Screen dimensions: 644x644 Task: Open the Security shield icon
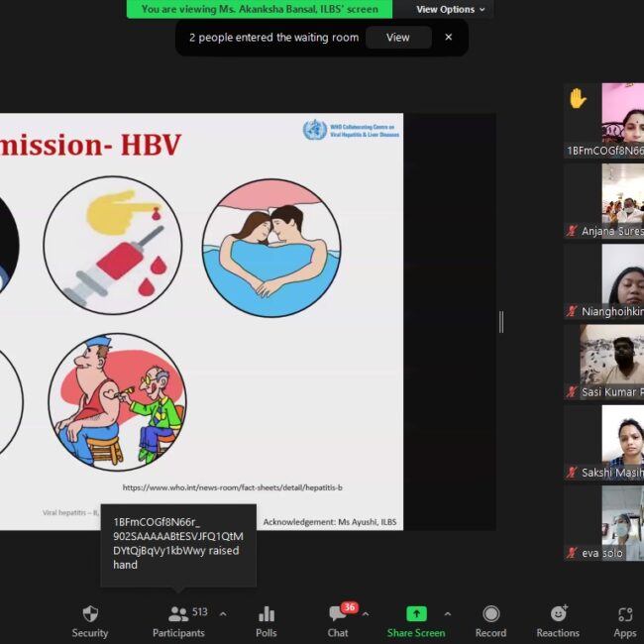(90, 614)
